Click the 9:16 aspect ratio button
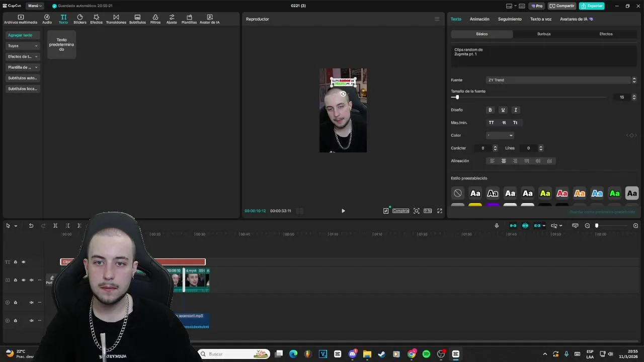Viewport: 644px width, 362px height. (428, 211)
